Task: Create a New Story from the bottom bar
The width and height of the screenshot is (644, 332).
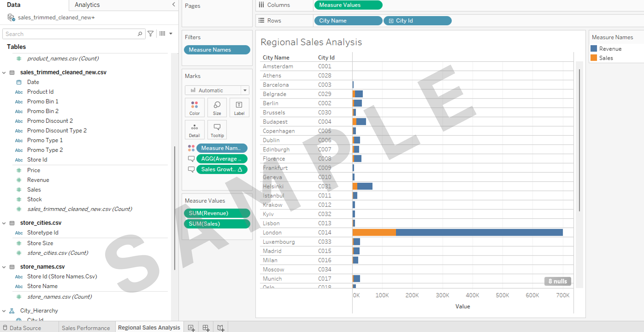Action: (220, 327)
